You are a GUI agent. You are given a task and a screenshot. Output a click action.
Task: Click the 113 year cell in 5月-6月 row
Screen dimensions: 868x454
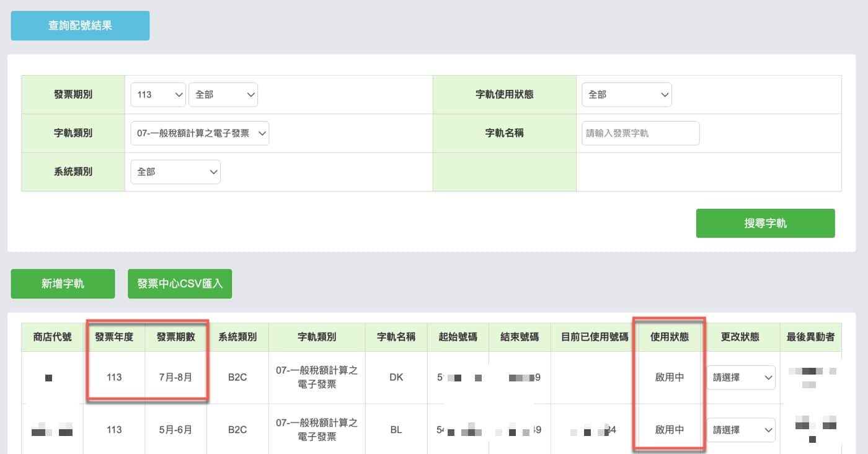(x=114, y=429)
